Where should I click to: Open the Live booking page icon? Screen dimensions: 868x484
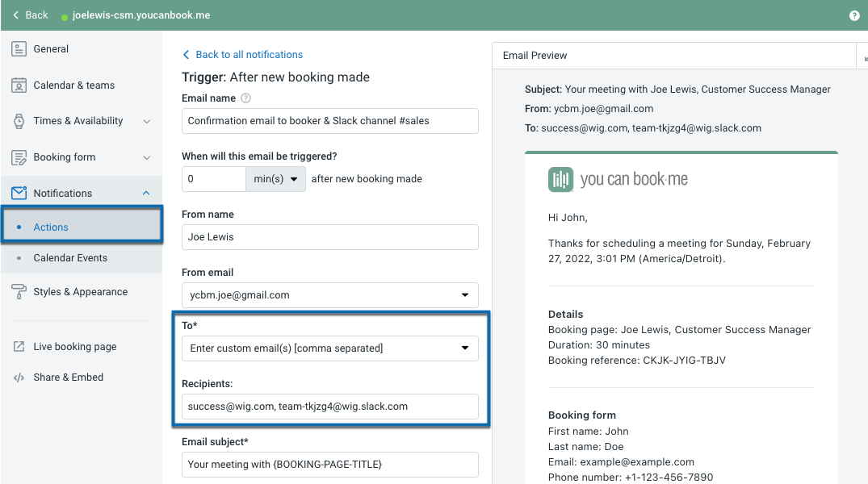tap(19, 346)
